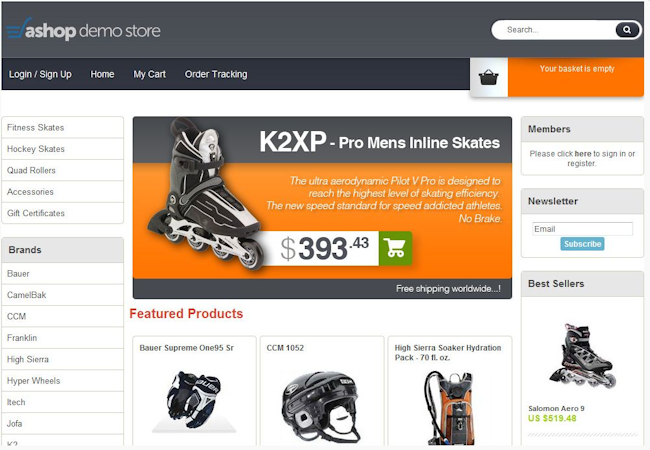Open Login / Sign Up menu item

click(40, 74)
